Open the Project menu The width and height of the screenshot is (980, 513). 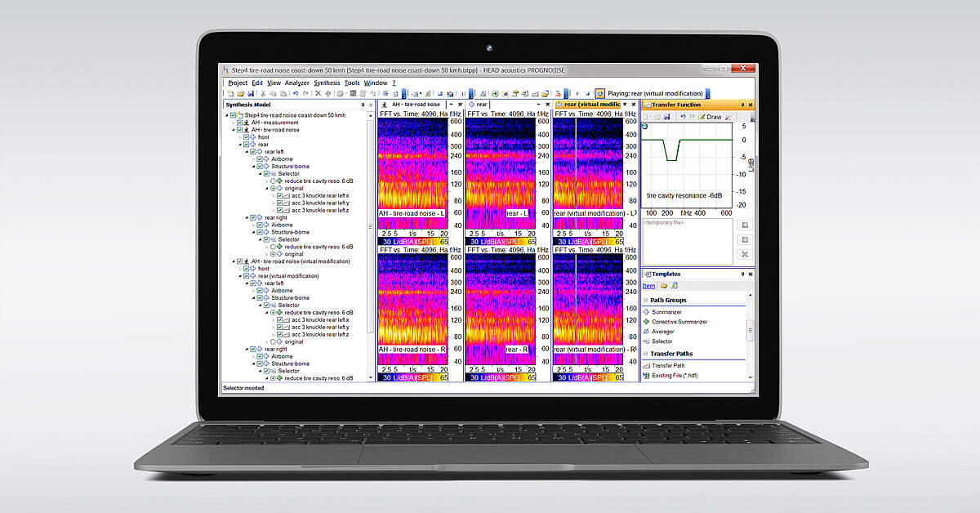pyautogui.click(x=238, y=83)
